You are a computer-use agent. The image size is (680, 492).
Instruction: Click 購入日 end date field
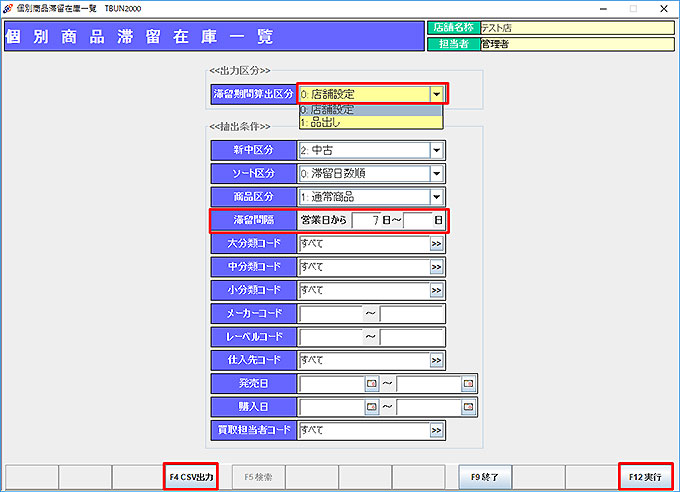pos(429,407)
